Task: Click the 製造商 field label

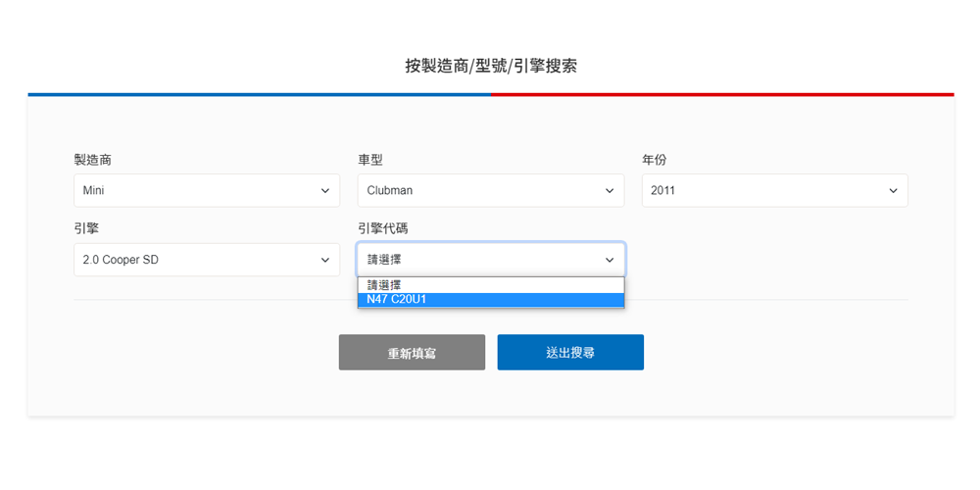Action: coord(92,160)
